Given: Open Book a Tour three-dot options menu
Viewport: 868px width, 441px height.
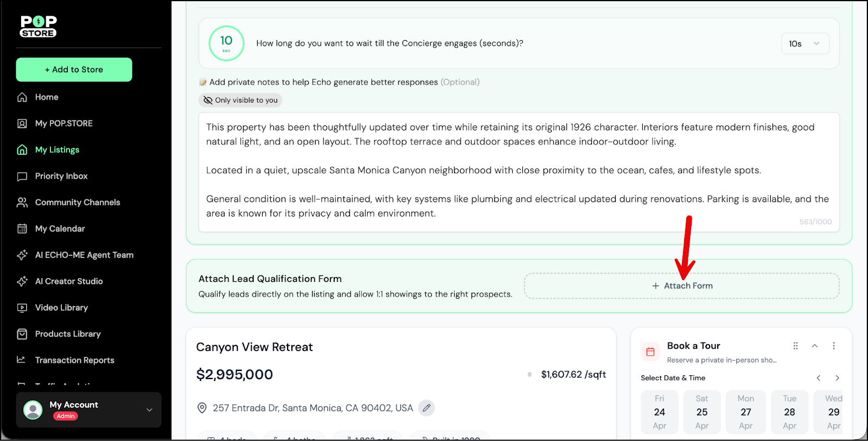Looking at the screenshot, I should [x=834, y=346].
